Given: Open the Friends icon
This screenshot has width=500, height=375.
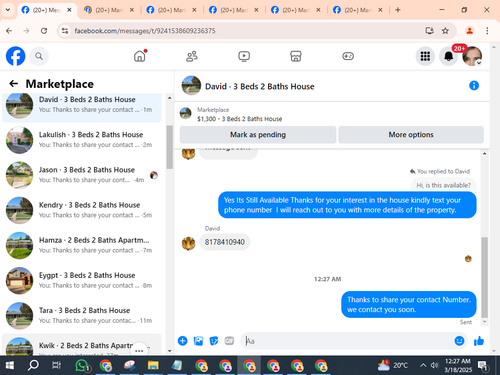Looking at the screenshot, I should 192,56.
